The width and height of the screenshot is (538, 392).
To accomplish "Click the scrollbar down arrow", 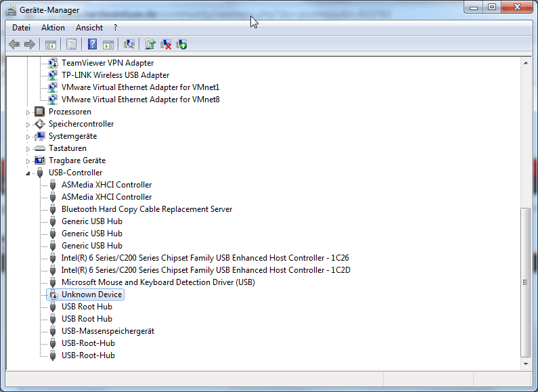I will click(x=526, y=364).
